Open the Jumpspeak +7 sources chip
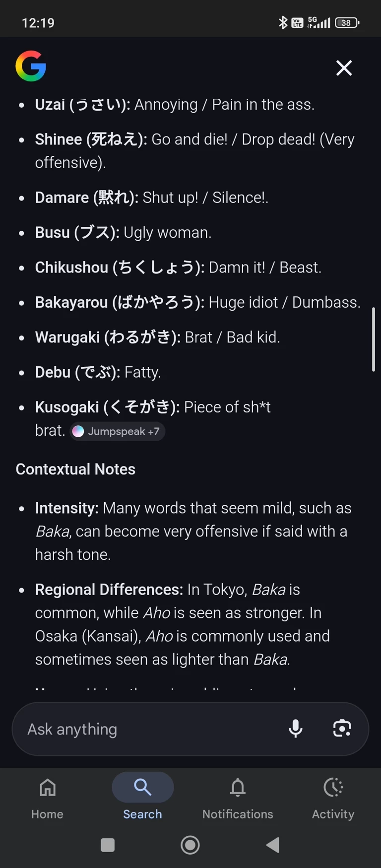The width and height of the screenshot is (381, 868). click(118, 431)
